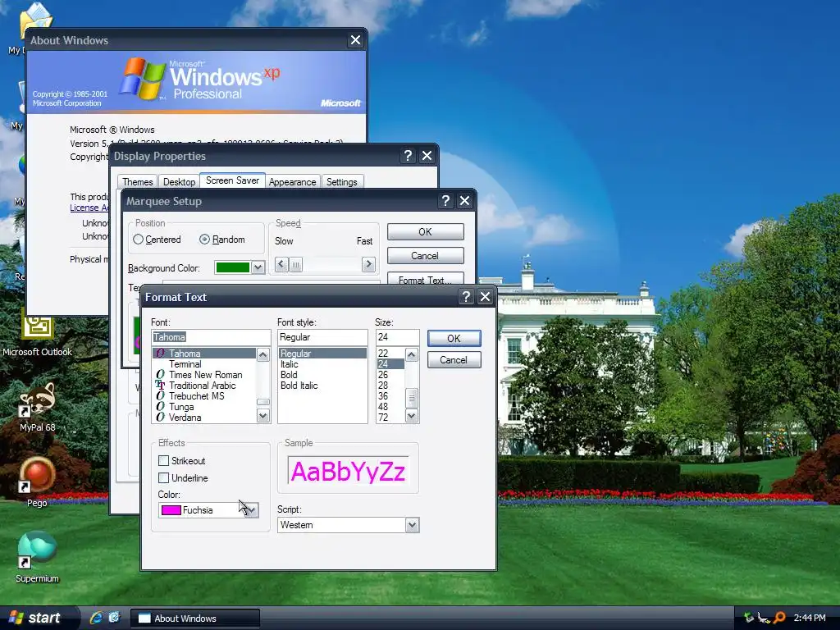Click the Format Text... button
Screen dimensions: 840x630
click(x=426, y=279)
